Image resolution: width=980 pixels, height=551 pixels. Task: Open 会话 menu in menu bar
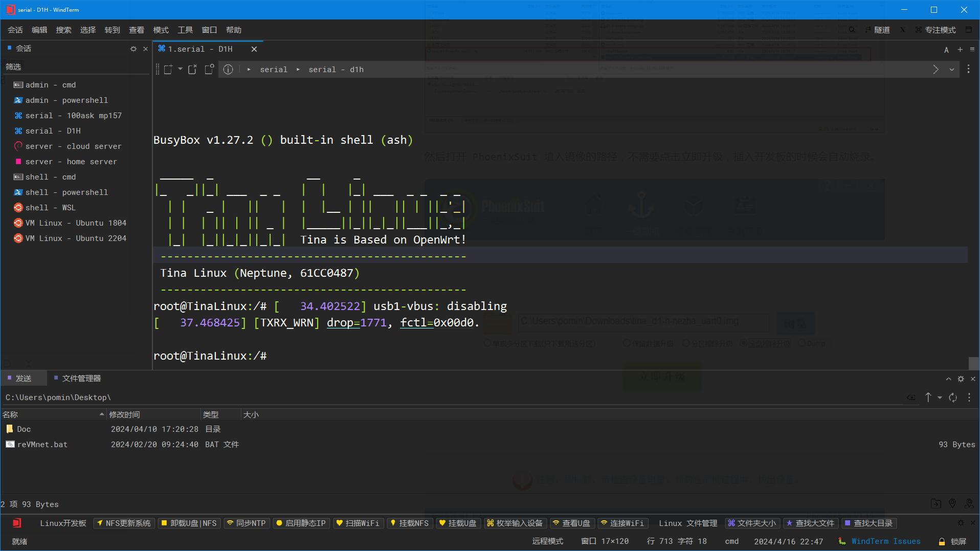[x=15, y=30]
